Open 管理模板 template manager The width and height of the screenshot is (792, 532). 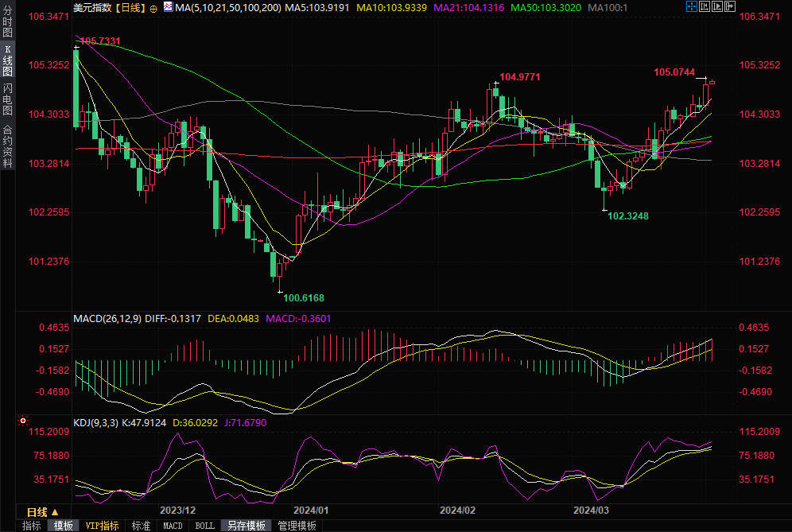point(297,526)
